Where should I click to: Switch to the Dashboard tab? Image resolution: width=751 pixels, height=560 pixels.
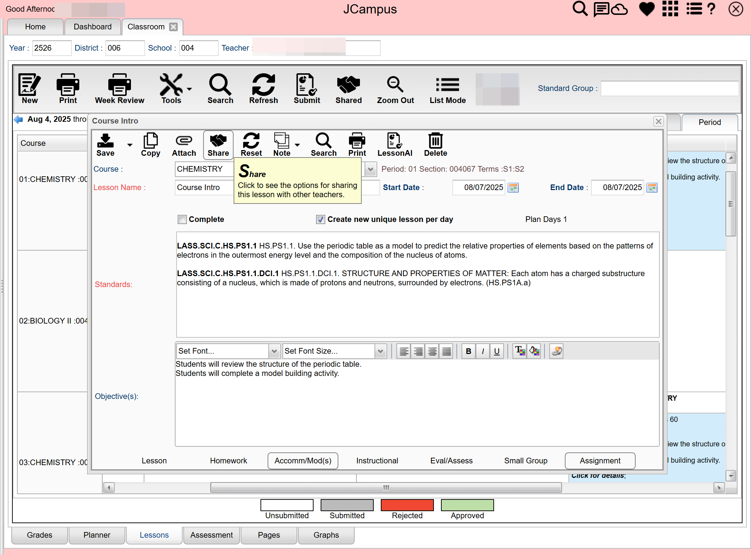tap(92, 27)
